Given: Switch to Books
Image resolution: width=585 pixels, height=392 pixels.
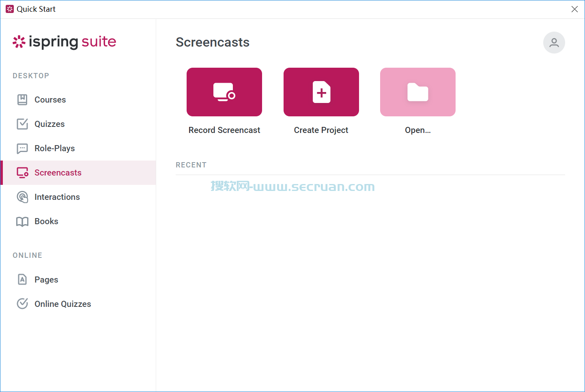Looking at the screenshot, I should coord(78,221).
